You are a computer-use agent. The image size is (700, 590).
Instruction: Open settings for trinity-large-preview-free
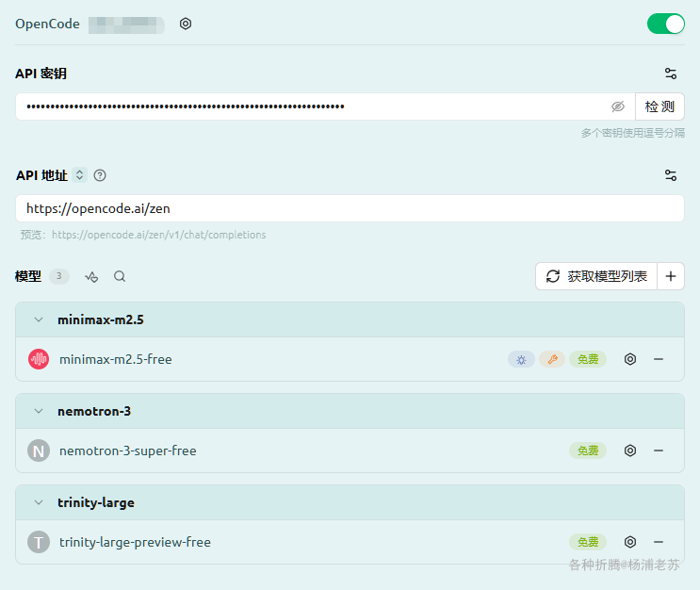point(630,542)
